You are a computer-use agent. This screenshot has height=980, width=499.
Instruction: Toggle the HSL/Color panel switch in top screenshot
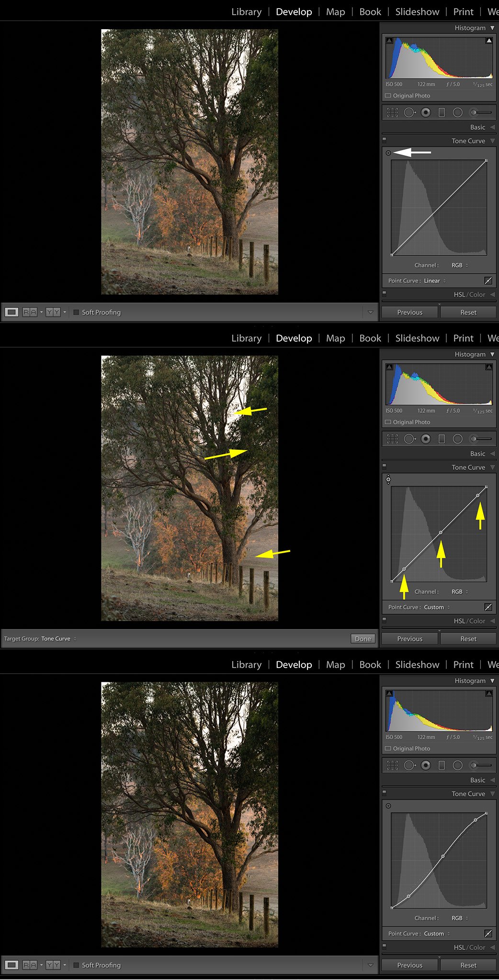(x=384, y=293)
